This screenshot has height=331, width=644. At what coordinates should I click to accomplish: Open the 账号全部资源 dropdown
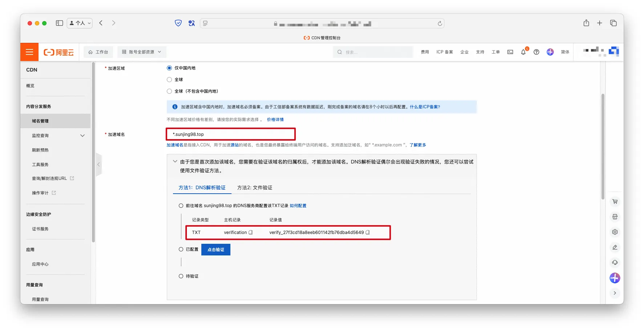coord(142,52)
